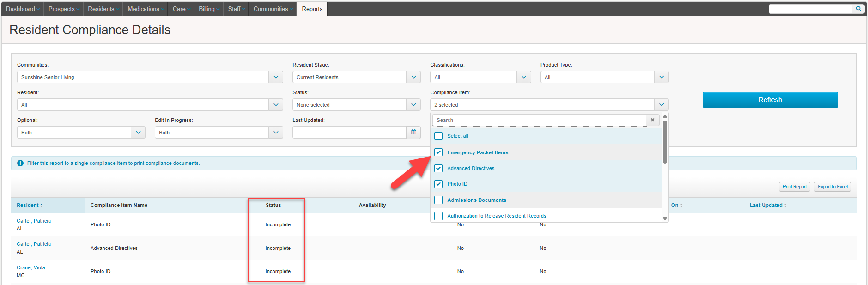Click the Availability column header
Screen dimensions: 868x285
(x=372, y=205)
